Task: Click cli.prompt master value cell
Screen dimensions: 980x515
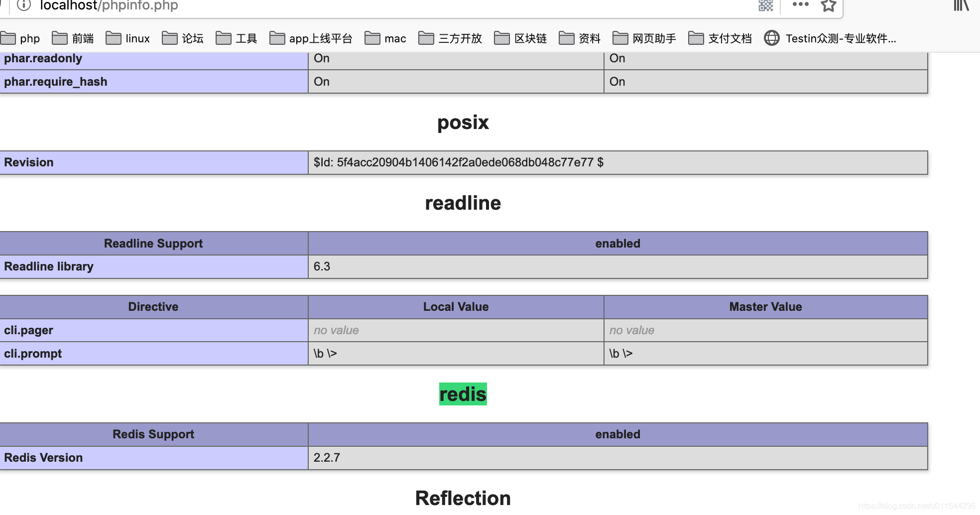Action: tap(766, 354)
